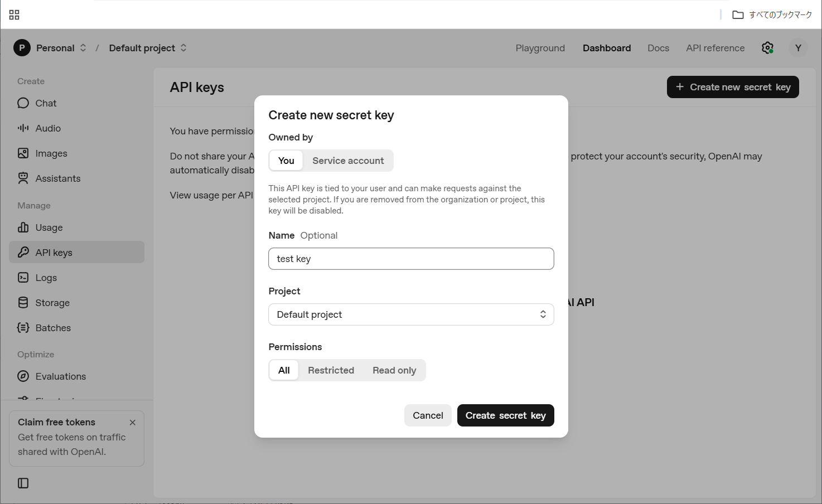Click the Assistants robot icon
The image size is (822, 504).
(x=23, y=178)
